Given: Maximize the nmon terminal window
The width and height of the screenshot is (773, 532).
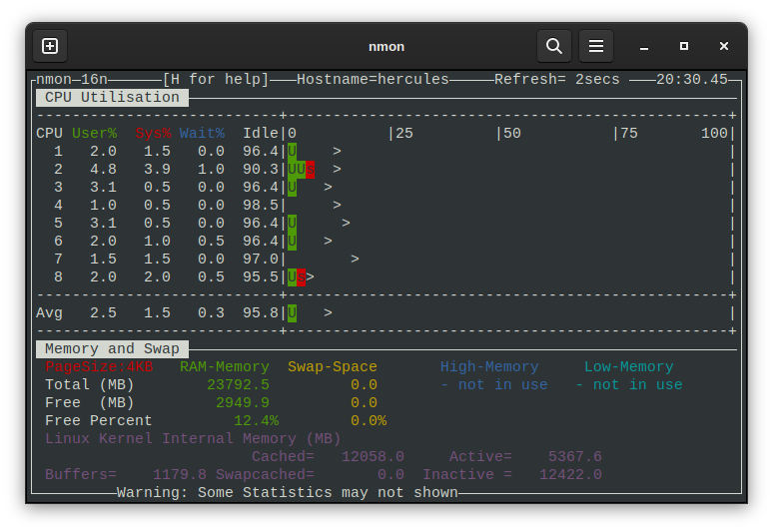Looking at the screenshot, I should [684, 46].
